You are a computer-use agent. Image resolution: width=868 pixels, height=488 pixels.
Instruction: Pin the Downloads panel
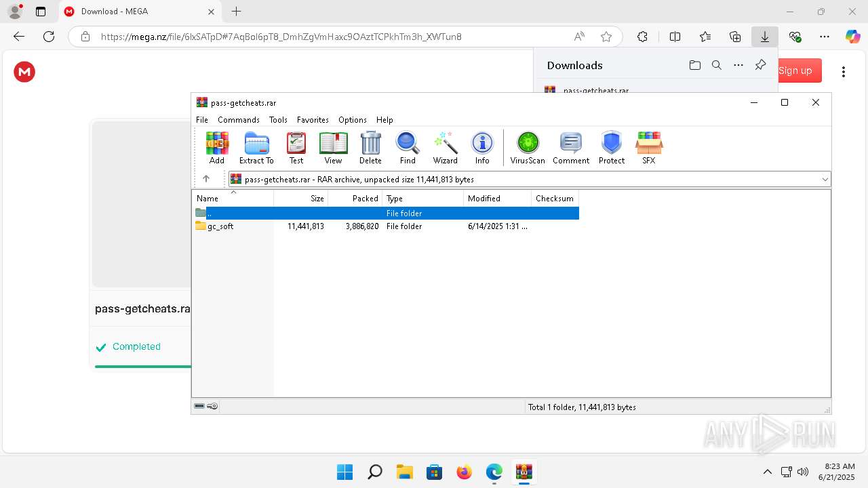[x=760, y=65]
